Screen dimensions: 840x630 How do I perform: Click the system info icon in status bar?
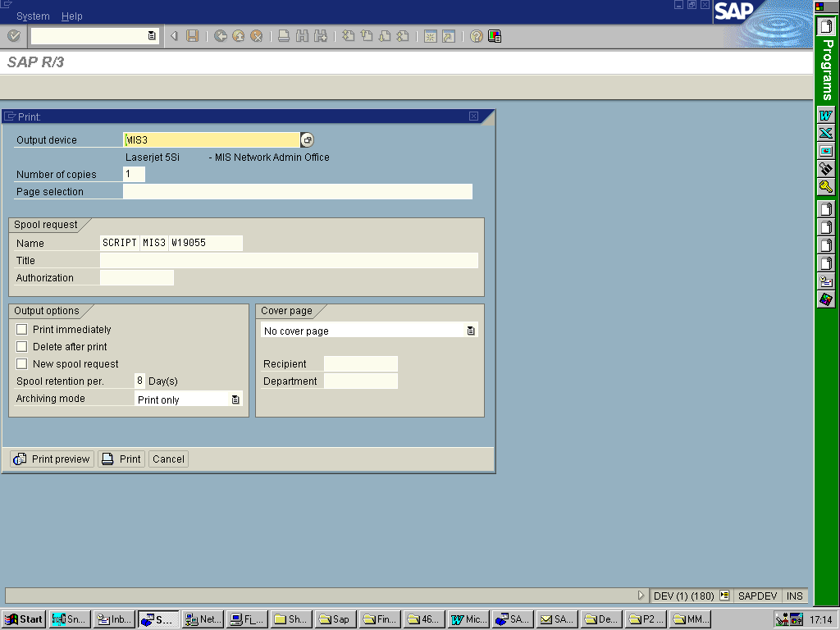[x=724, y=596]
